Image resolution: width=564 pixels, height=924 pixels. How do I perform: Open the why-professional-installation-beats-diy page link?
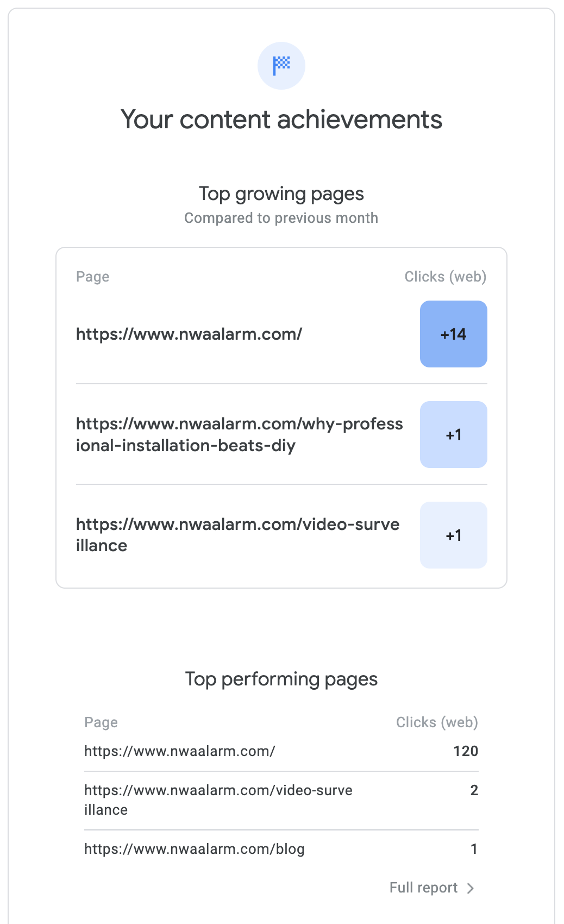[x=239, y=434]
